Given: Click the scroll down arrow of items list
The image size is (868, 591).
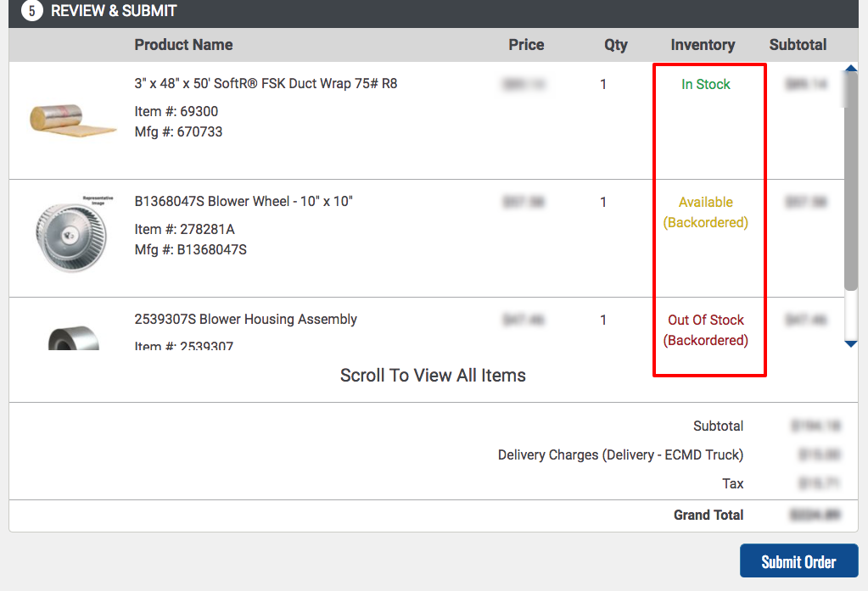Looking at the screenshot, I should click(x=851, y=343).
